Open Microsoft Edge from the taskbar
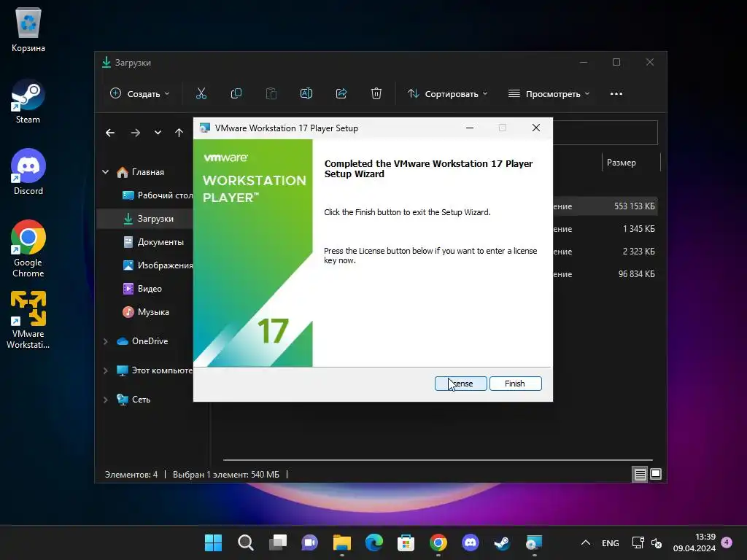Viewport: 747px width, 560px height. pyautogui.click(x=374, y=542)
